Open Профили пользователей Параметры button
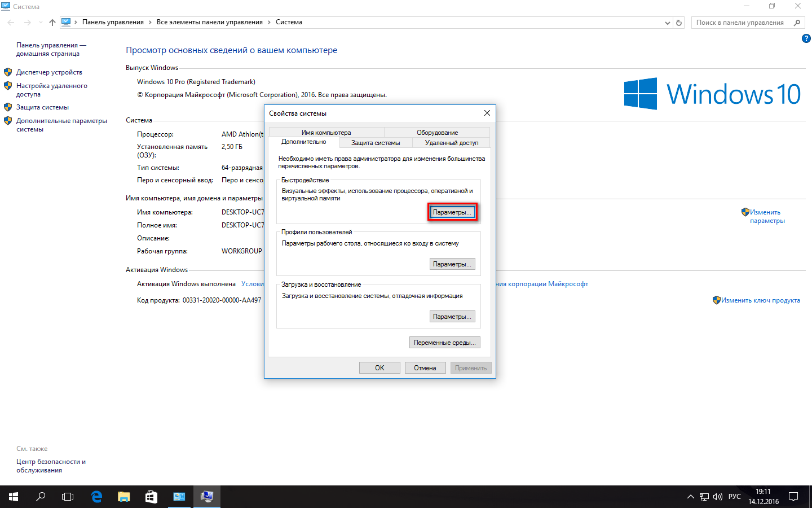The height and width of the screenshot is (508, 812). click(452, 264)
